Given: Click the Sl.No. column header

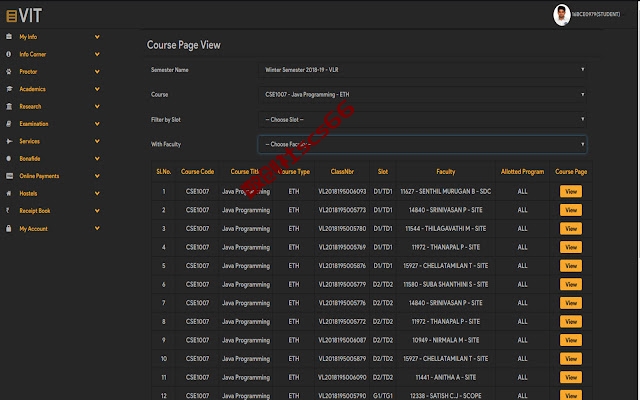Looking at the screenshot, I should coord(164,172).
